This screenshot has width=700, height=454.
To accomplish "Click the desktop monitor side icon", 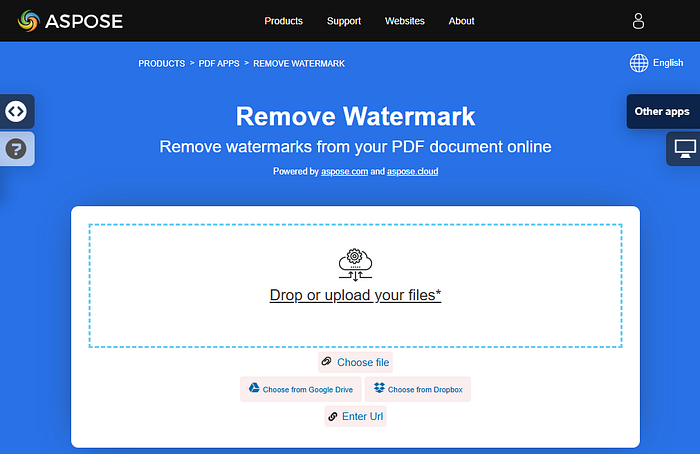I will (x=684, y=149).
